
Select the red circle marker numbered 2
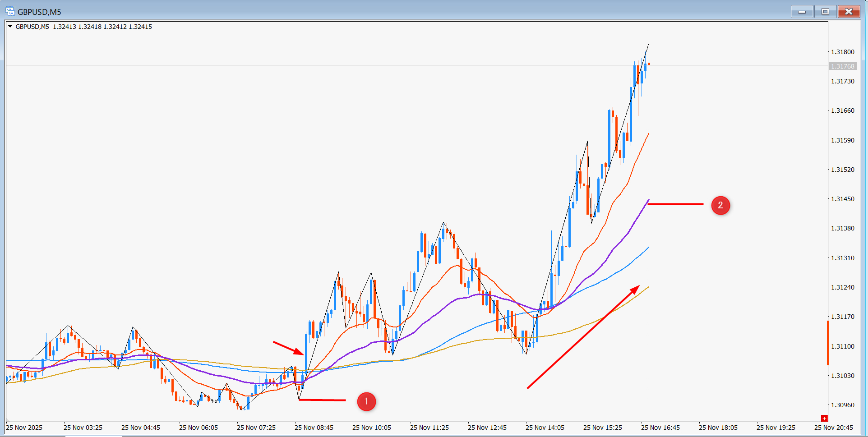click(720, 205)
